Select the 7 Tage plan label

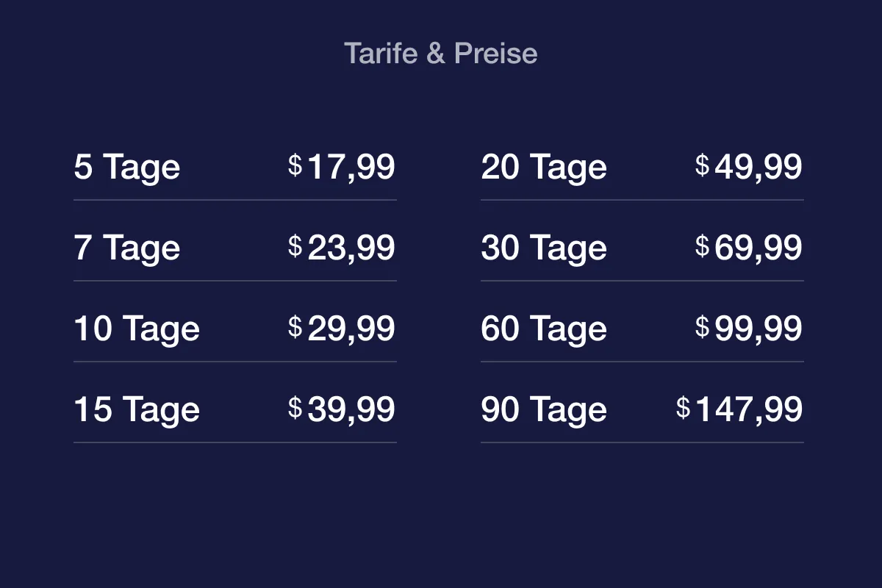[x=127, y=249]
